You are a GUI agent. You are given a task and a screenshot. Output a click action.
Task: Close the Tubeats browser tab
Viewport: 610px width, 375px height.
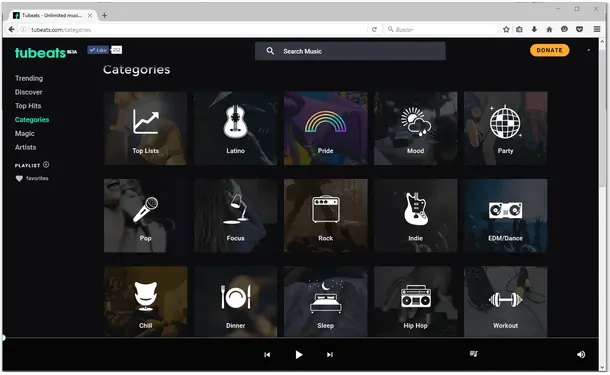pyautogui.click(x=90, y=16)
